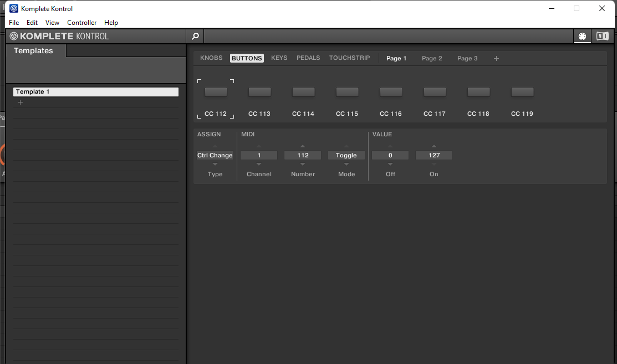Screen dimensions: 617x364
Task: Switch to the KNOBS tab
Action: [x=211, y=58]
